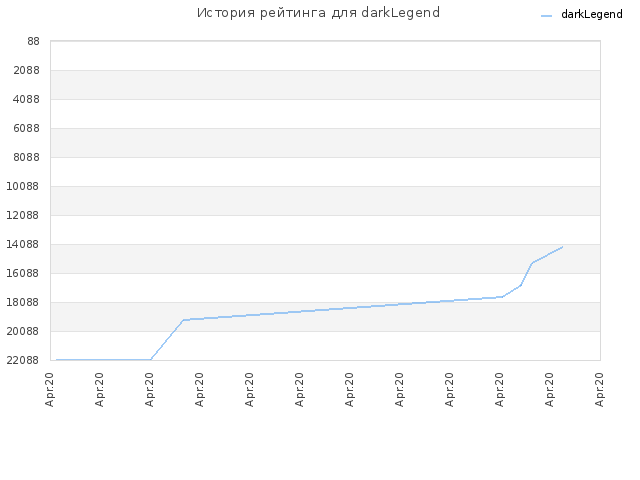Viewport: 640px width, 480px height.
Task: Click the darkLegend legend label
Action: pos(591,14)
